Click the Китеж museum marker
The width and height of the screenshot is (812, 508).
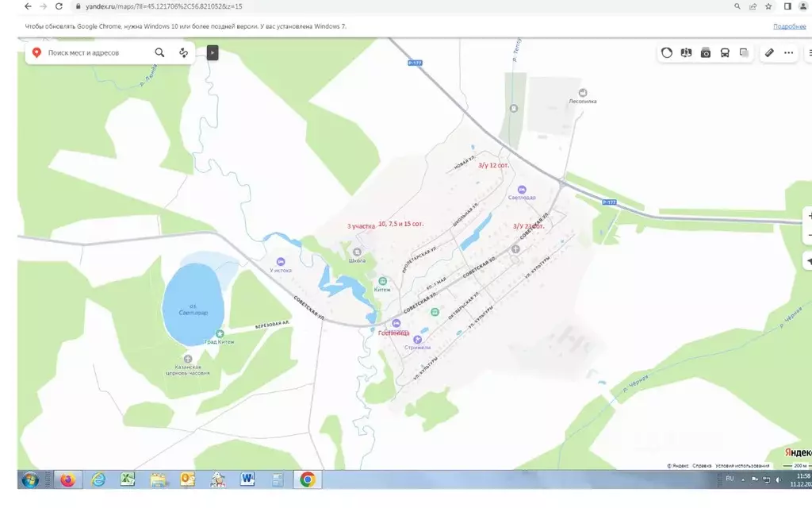point(382,281)
